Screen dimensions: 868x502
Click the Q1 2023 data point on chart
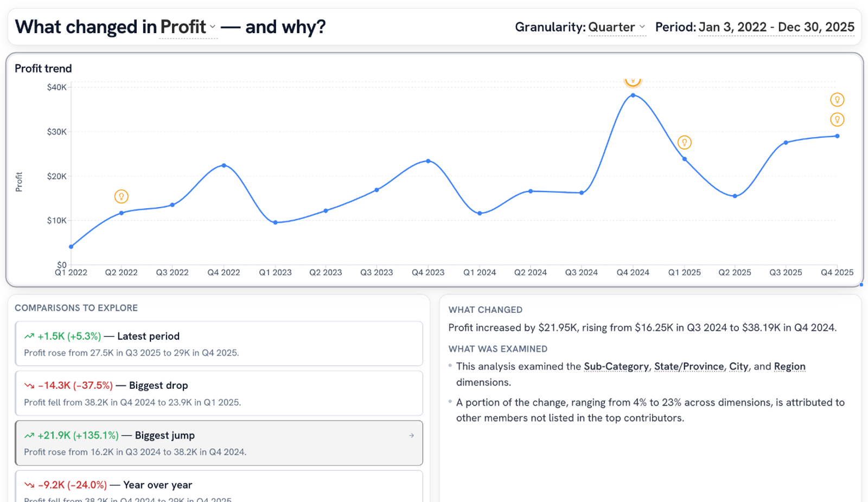[x=276, y=222]
